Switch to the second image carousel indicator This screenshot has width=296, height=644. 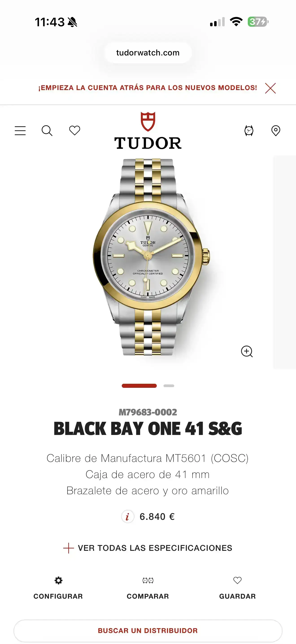(169, 386)
